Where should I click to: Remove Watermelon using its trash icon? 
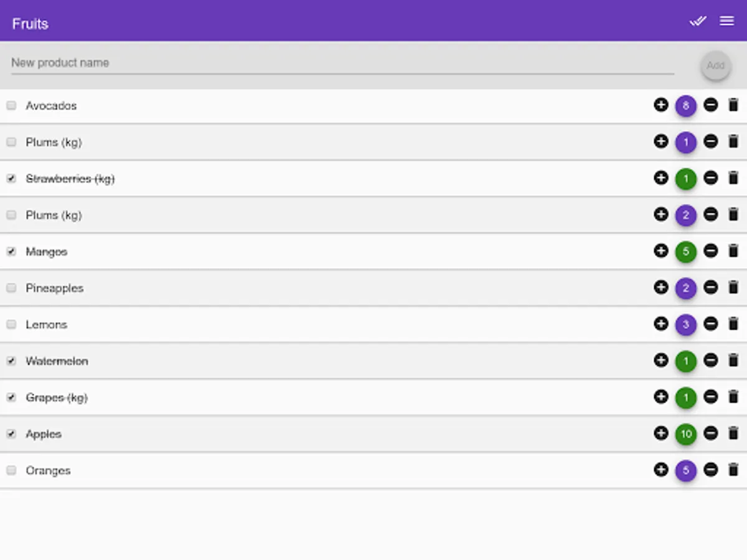(733, 360)
